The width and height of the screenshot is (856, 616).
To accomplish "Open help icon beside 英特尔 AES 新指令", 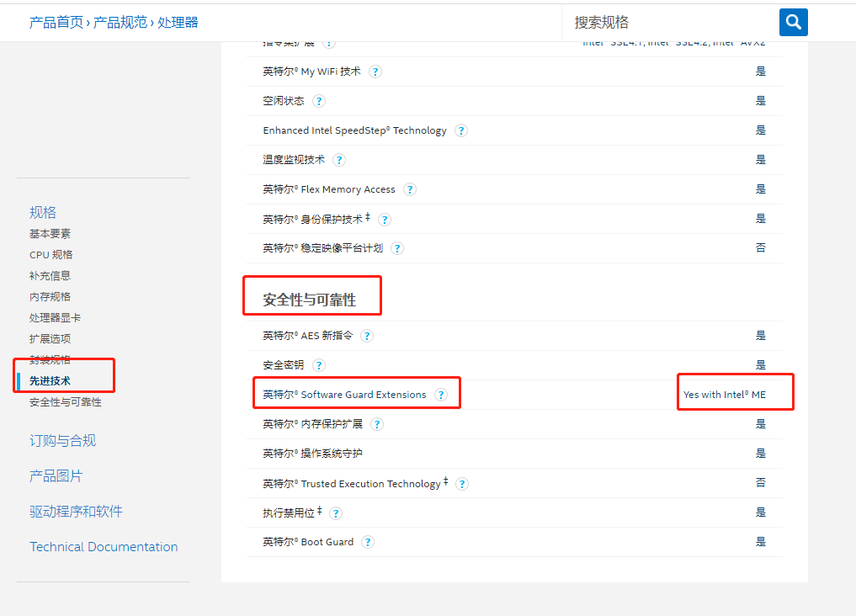I will (x=367, y=336).
